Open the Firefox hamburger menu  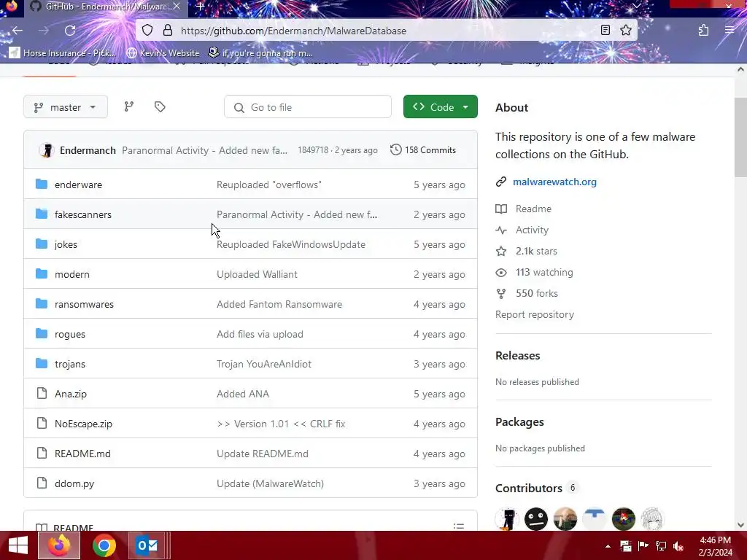point(729,31)
